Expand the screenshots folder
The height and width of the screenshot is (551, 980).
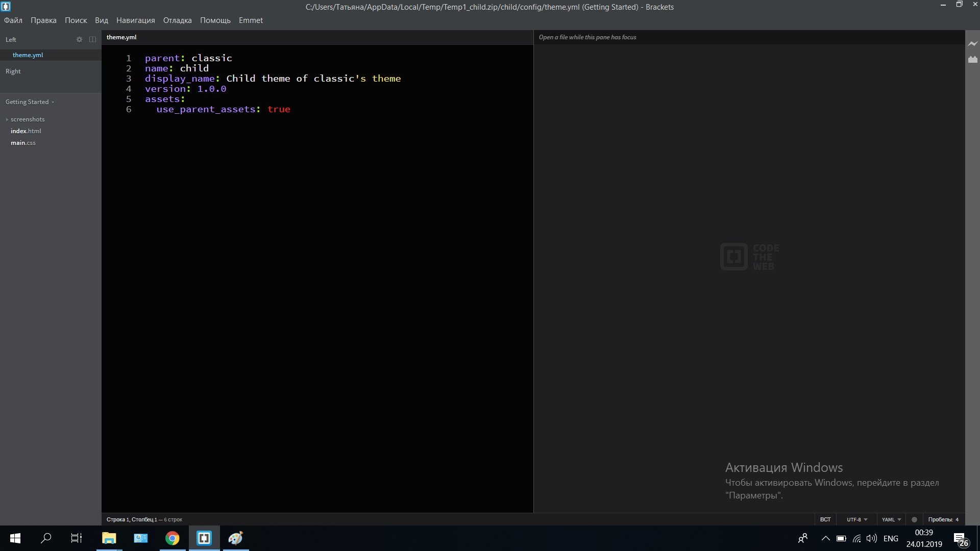27,119
